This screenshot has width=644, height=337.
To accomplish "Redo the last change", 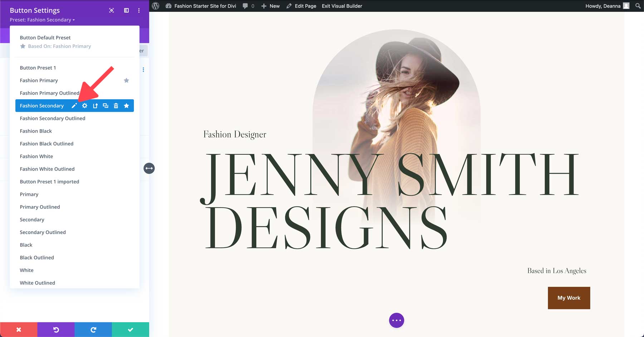I will tap(93, 329).
